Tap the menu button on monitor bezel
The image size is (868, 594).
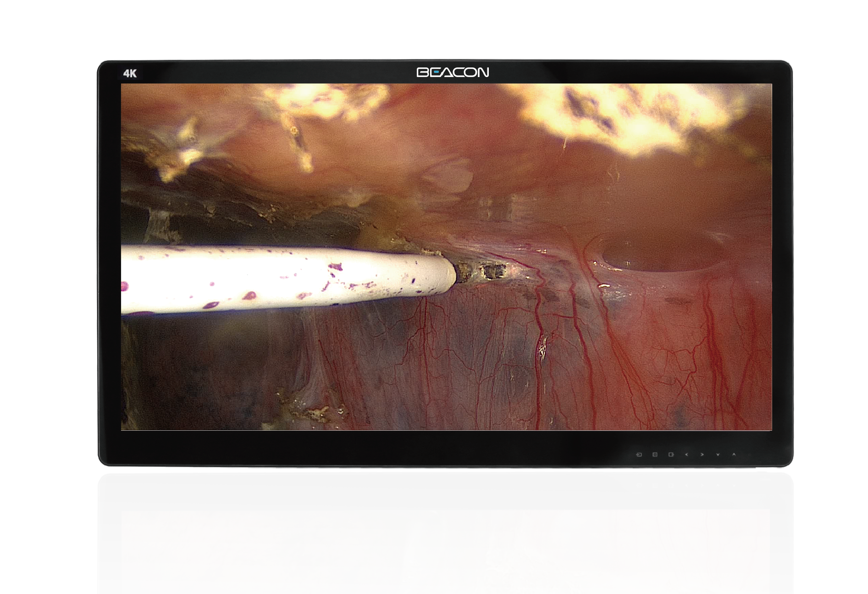pos(655,455)
